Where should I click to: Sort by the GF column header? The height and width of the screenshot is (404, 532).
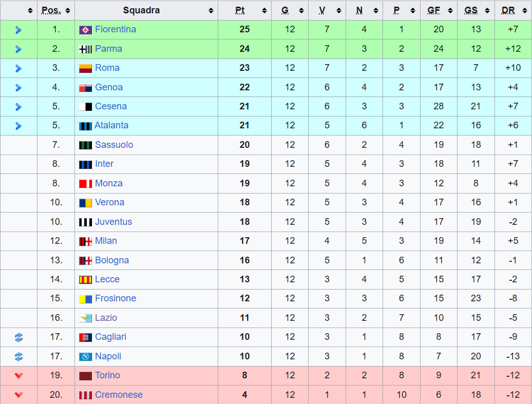click(x=451, y=11)
